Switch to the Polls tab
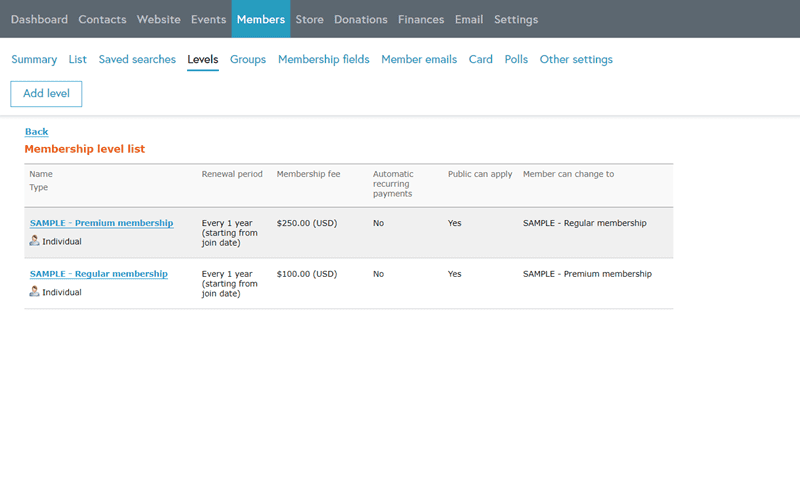Viewport: 800px width, 489px height. (x=516, y=59)
